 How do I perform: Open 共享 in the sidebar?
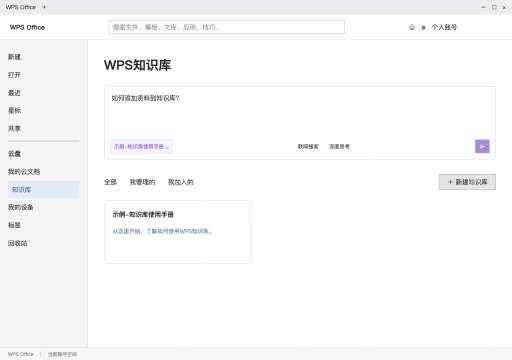point(14,129)
